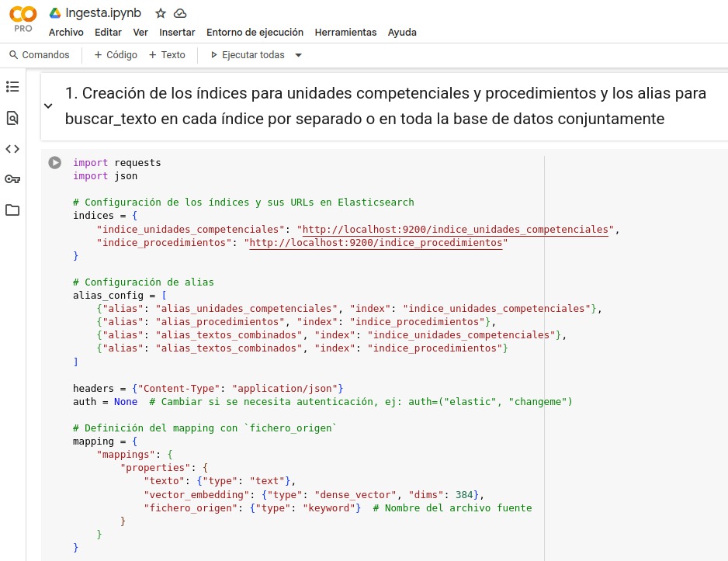
Task: Open the table of contents sidebar icon
Action: click(x=12, y=87)
